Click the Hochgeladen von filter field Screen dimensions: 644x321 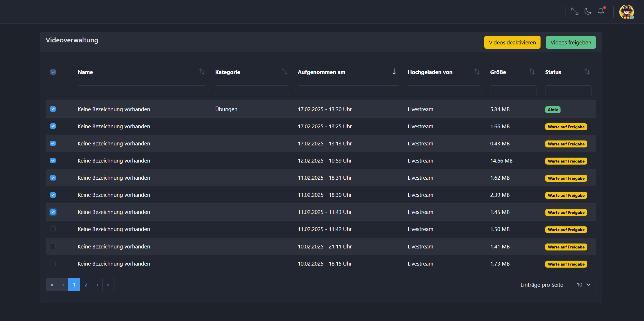[444, 91]
